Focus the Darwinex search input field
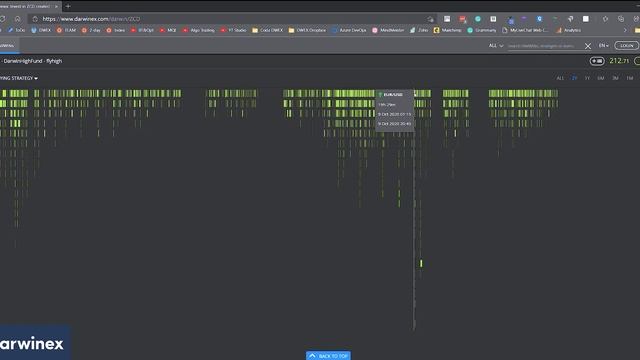 543,46
